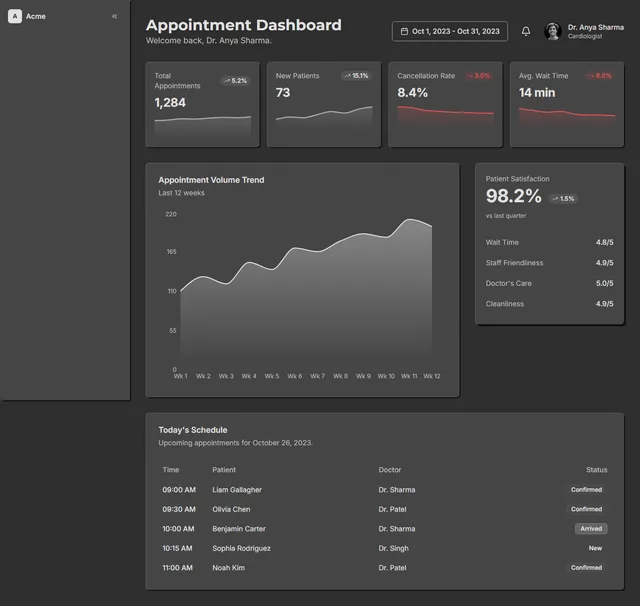
Task: Click the 11:00 AM time cell
Action: pos(177,568)
